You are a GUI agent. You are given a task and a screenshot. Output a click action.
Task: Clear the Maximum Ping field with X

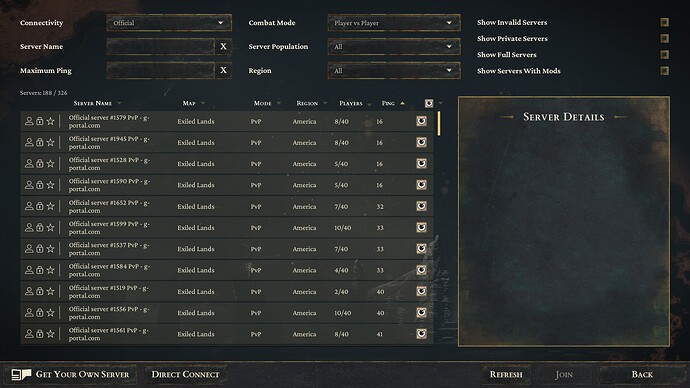[224, 70]
